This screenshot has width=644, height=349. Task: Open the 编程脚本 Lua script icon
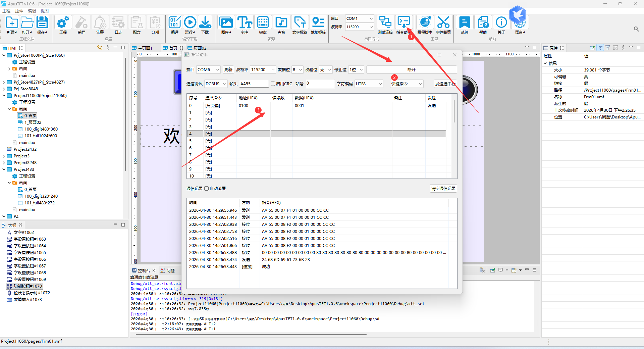click(425, 22)
